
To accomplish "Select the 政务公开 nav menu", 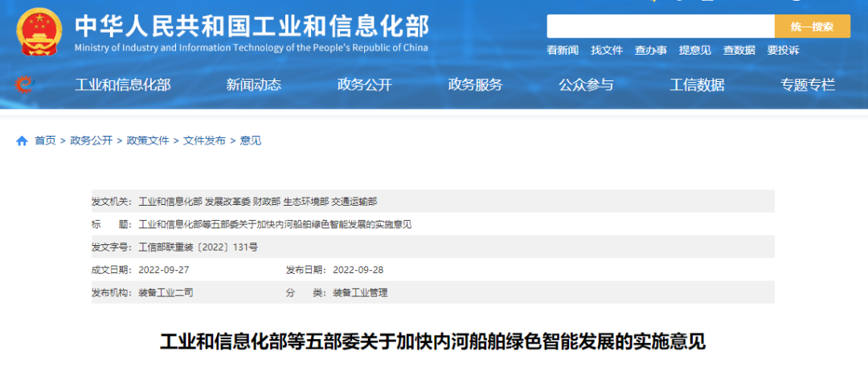I will (x=364, y=84).
